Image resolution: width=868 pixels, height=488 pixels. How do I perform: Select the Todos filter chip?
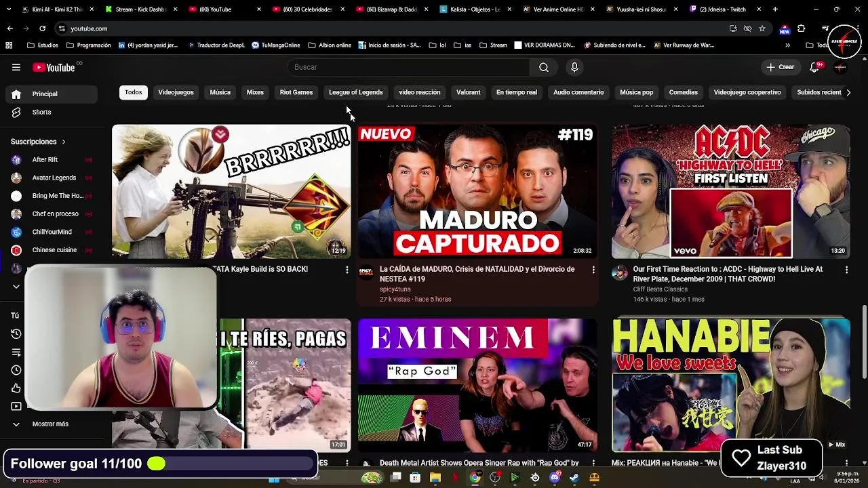tap(134, 92)
